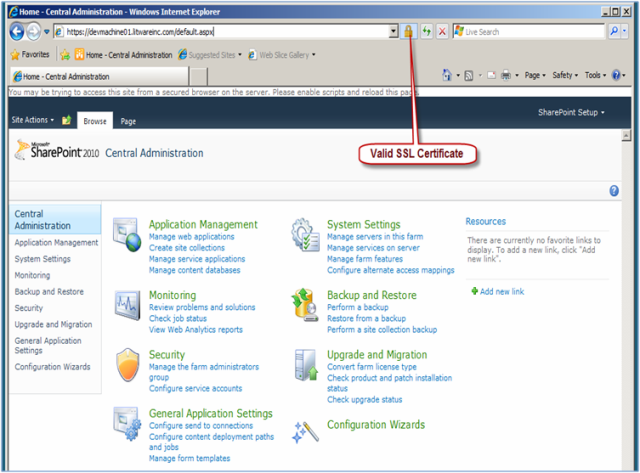Open Home - Central Administration favorites bar link
The image size is (640, 473).
tap(123, 55)
